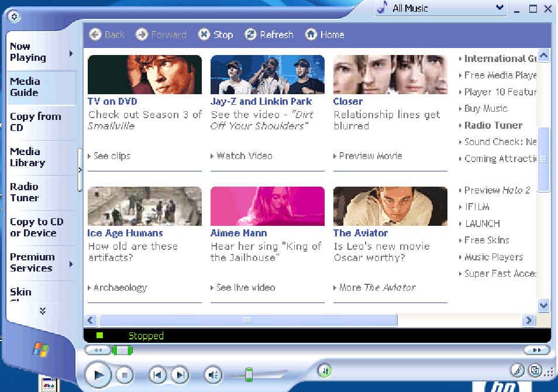Click the horizontal scrollbar right arrow
The height and width of the screenshot is (392, 558).
(529, 321)
